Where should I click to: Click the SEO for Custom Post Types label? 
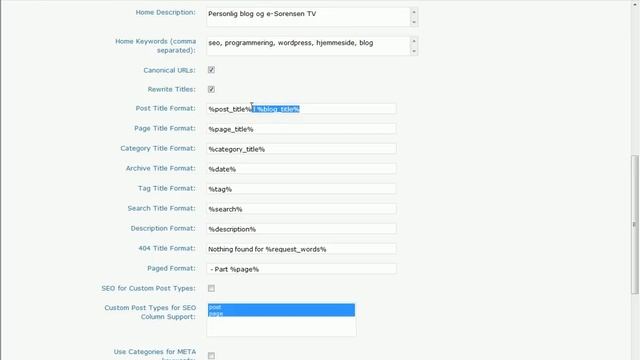[x=149, y=288]
